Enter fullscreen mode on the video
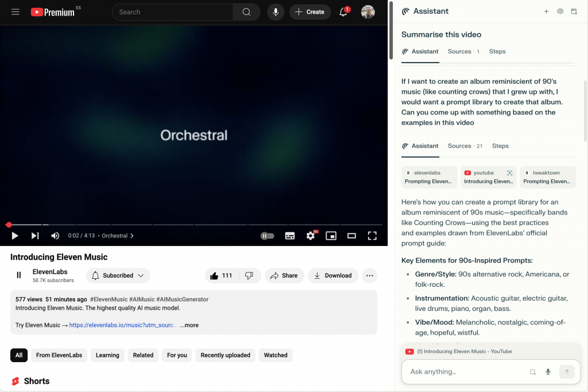Viewport: 588px width, 392px height. [372, 236]
